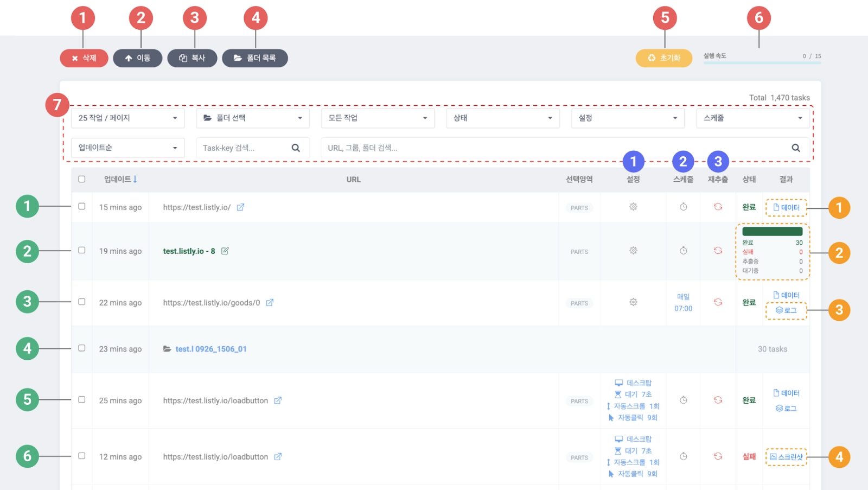Viewport: 868px width, 490px height.
Task: Open the 업데이트순 sort dropdown
Action: point(127,148)
